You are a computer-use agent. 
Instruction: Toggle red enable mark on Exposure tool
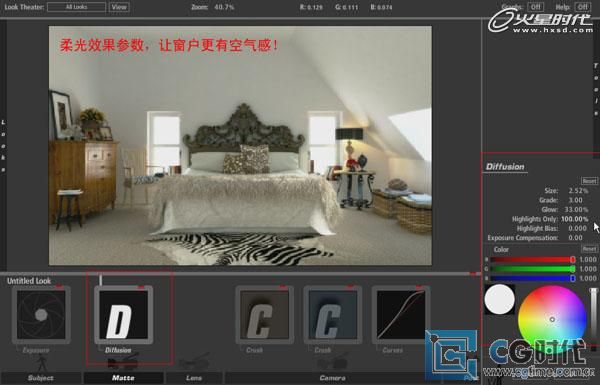tap(59, 286)
